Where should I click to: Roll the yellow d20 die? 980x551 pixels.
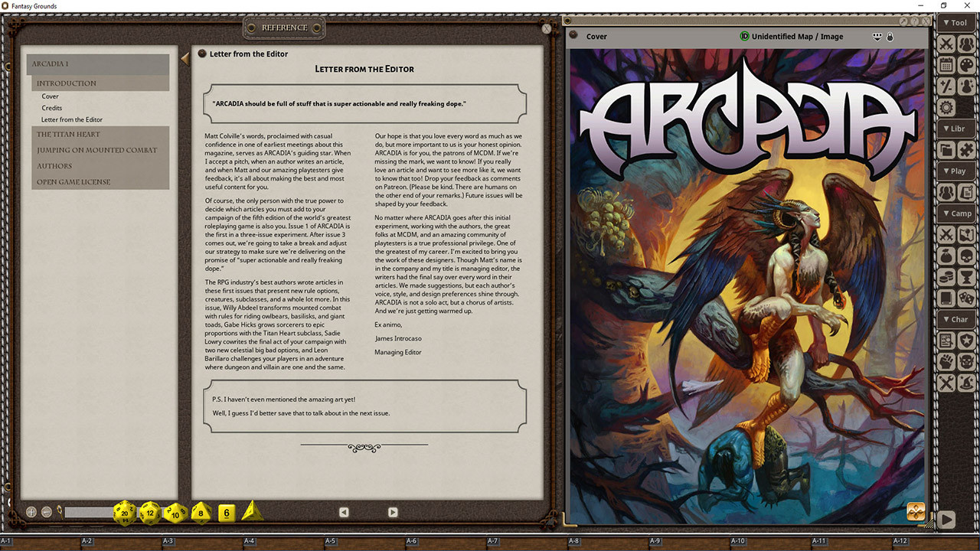point(125,513)
